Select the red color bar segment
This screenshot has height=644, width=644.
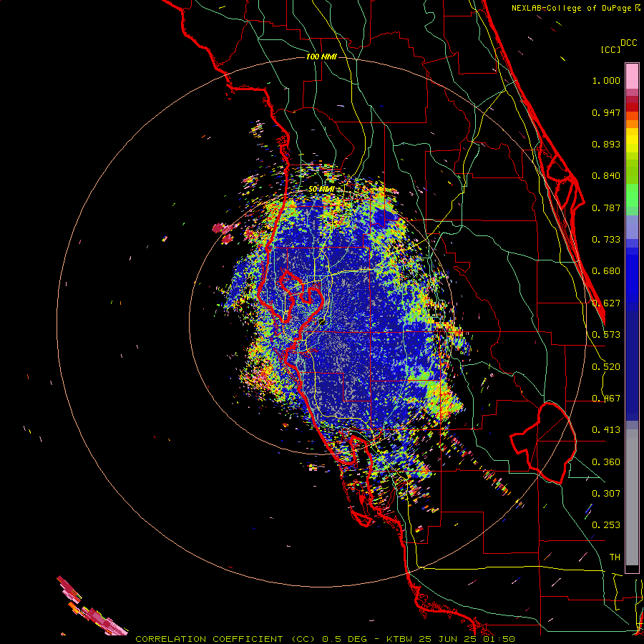point(632,107)
